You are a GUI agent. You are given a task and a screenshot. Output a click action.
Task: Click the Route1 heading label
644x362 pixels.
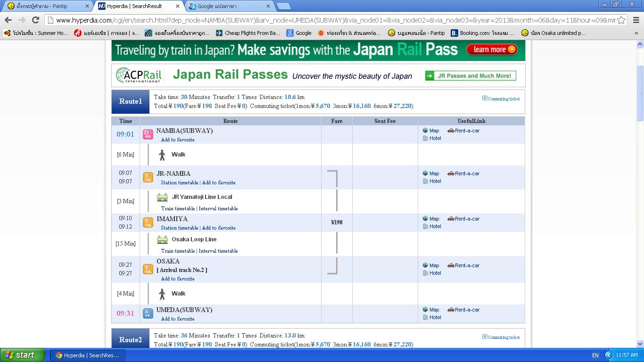tap(131, 101)
